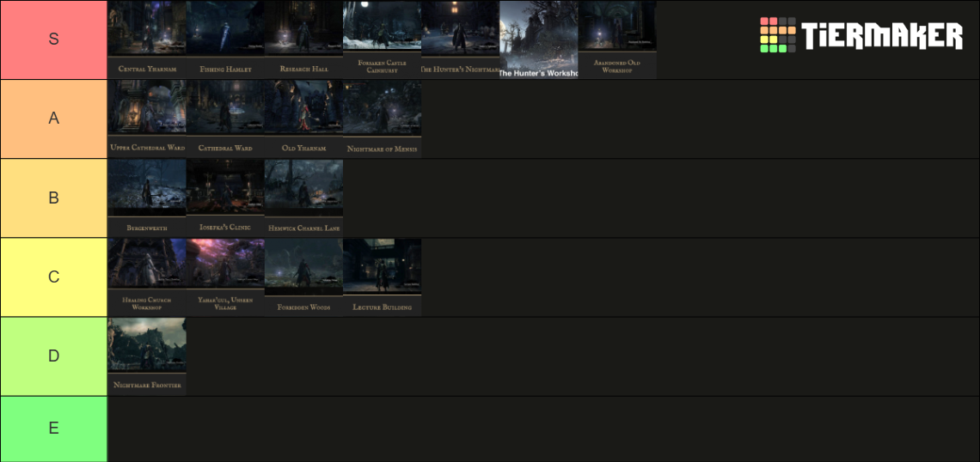Pick The Hunter's Nightmare thumbnail
Viewport: 980px width, 462px height.
pos(461,40)
